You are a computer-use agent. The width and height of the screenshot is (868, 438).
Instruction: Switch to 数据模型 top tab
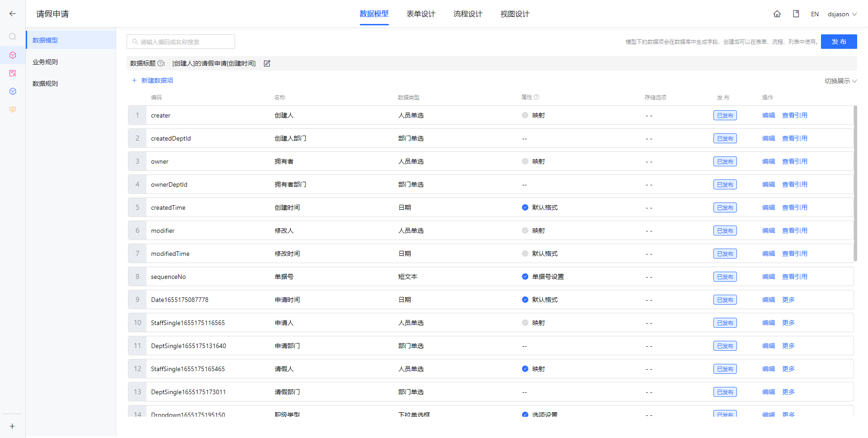pyautogui.click(x=374, y=14)
